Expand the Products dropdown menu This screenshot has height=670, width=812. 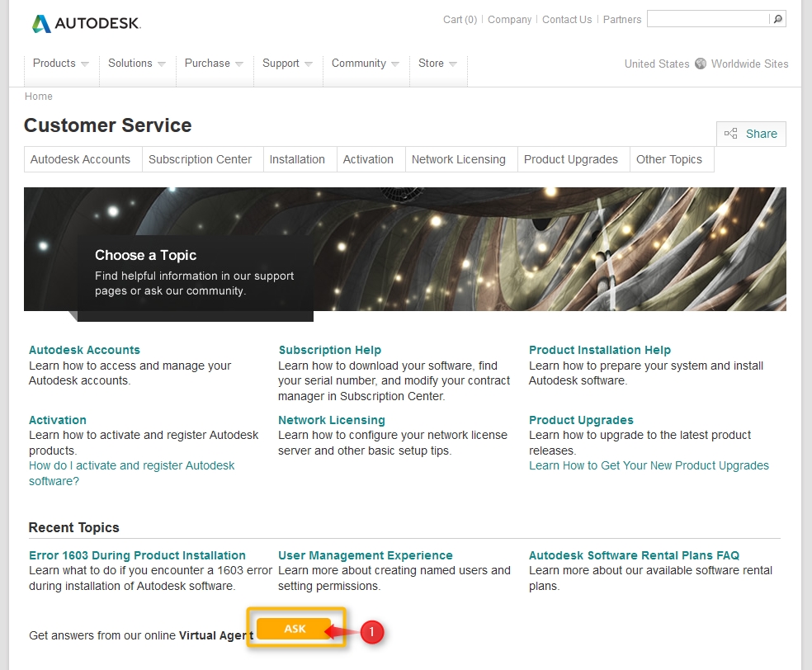pos(61,64)
